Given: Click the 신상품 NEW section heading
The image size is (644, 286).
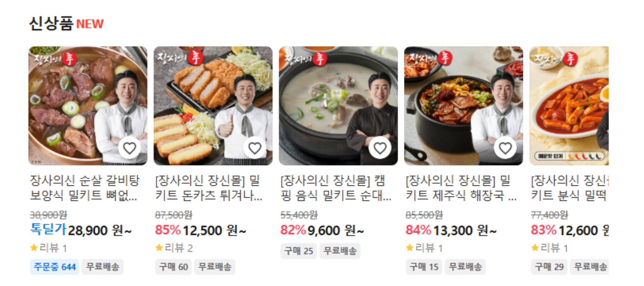Looking at the screenshot, I should [x=66, y=24].
